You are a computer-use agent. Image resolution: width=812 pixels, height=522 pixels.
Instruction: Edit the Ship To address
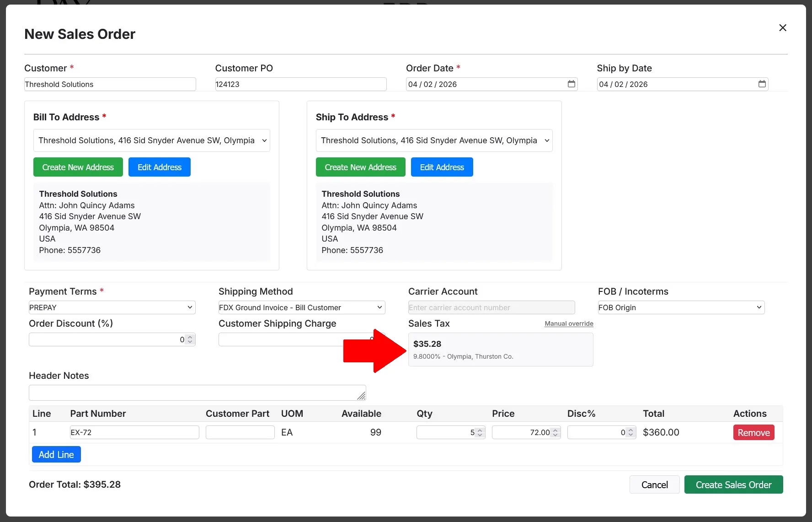coord(441,167)
